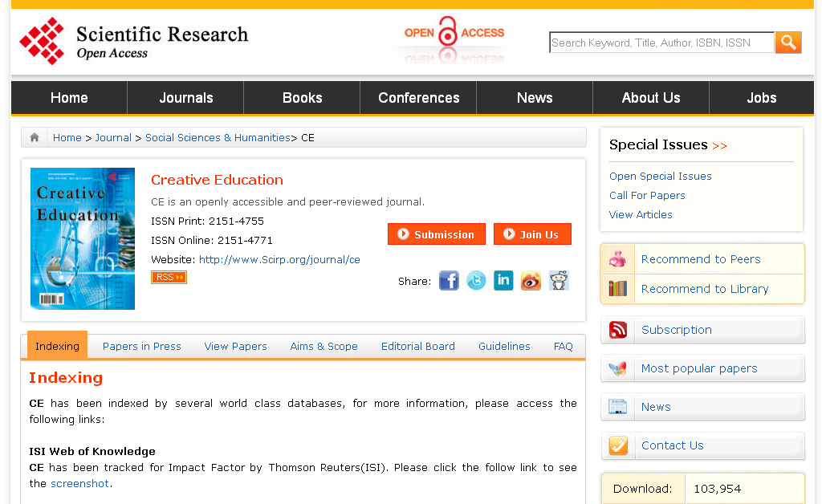822x504 pixels.
Task: Focus the keyword search input field
Action: click(661, 43)
